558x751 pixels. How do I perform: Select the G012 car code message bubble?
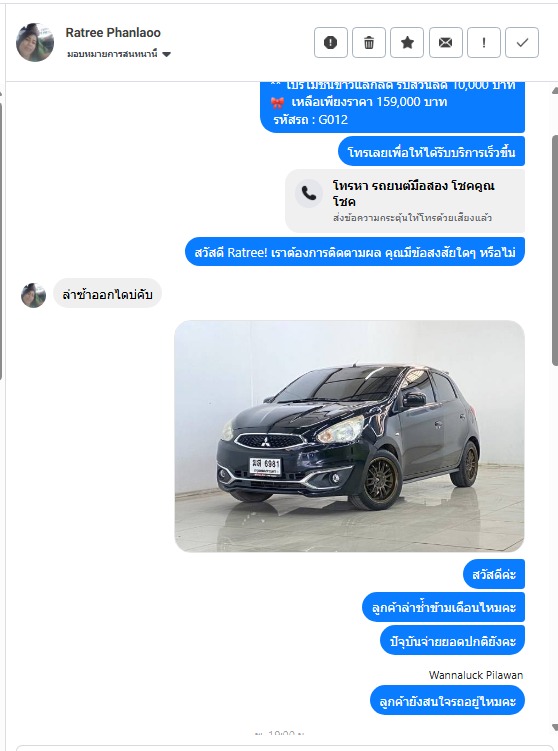click(392, 106)
